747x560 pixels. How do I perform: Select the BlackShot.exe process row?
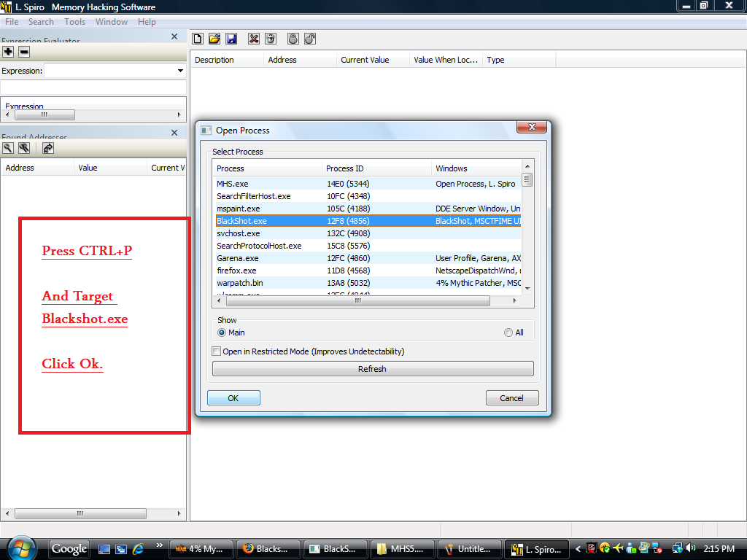pyautogui.click(x=368, y=221)
